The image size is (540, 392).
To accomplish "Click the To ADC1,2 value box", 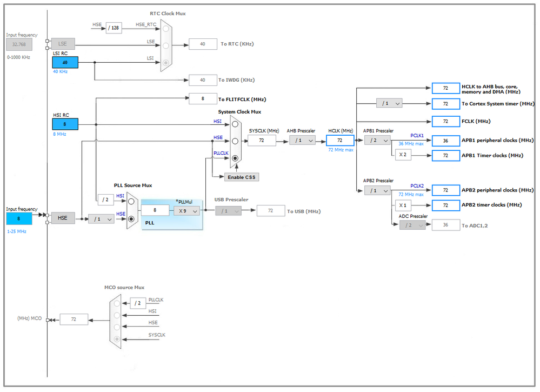I will click(x=446, y=225).
